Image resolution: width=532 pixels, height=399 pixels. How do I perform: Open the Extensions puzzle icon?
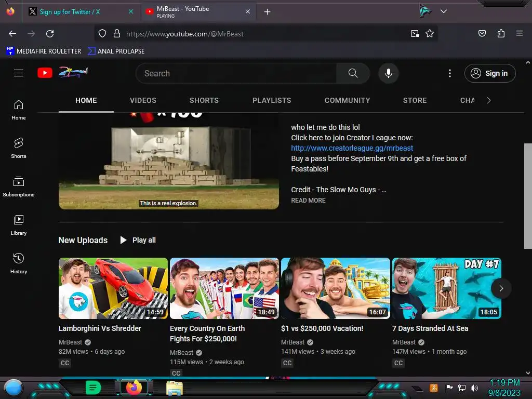click(501, 33)
